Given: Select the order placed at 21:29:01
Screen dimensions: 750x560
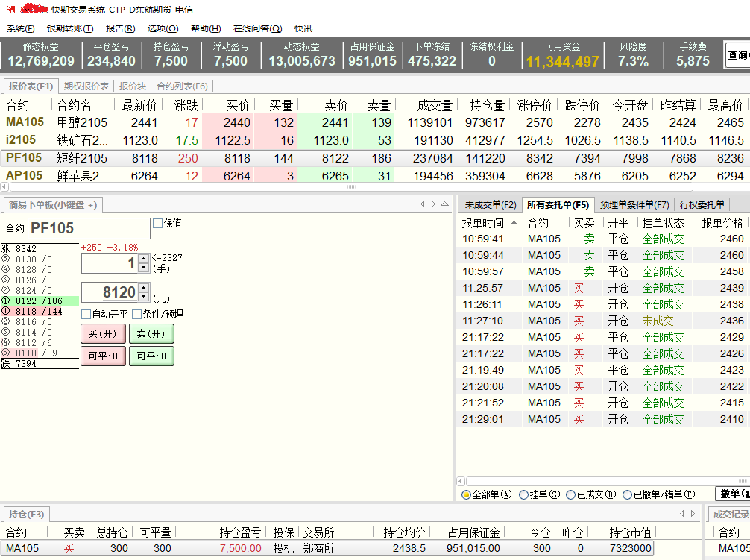Looking at the screenshot, I should [x=603, y=419].
